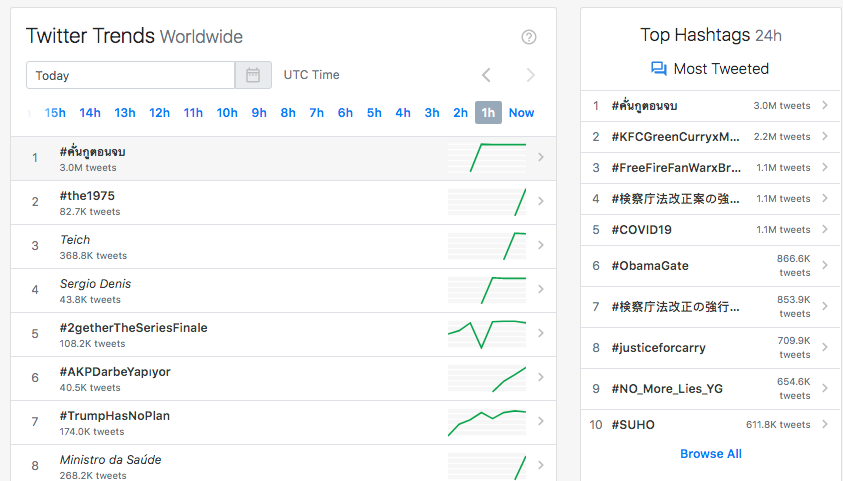Click #NO_More_Lies_YG in Top Hashtags
The image size is (843, 481).
[x=667, y=389]
